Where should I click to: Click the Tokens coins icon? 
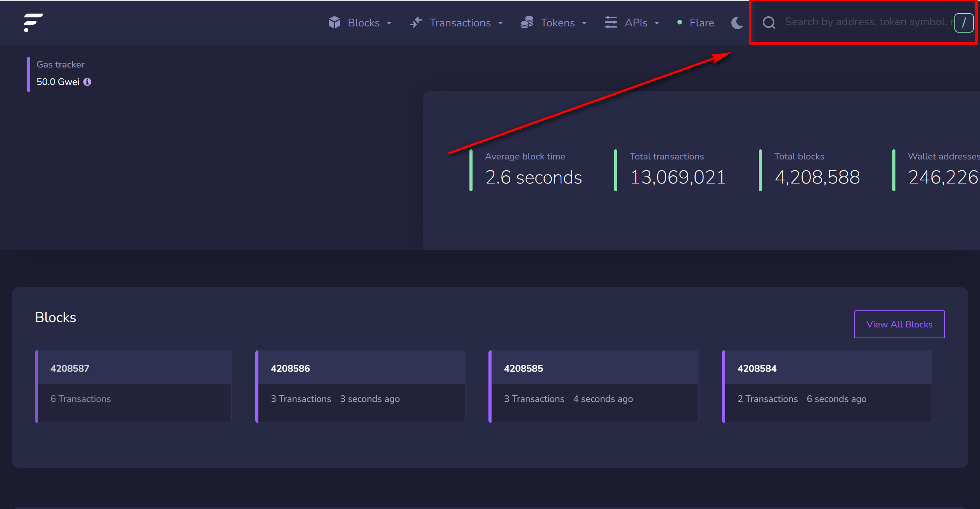(x=526, y=23)
